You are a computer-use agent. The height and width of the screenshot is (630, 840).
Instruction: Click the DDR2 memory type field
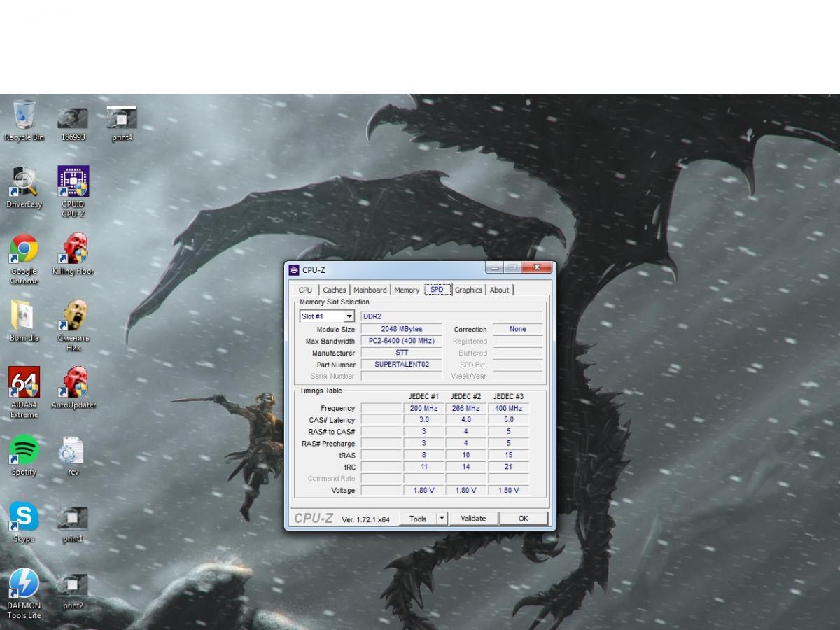point(451,316)
